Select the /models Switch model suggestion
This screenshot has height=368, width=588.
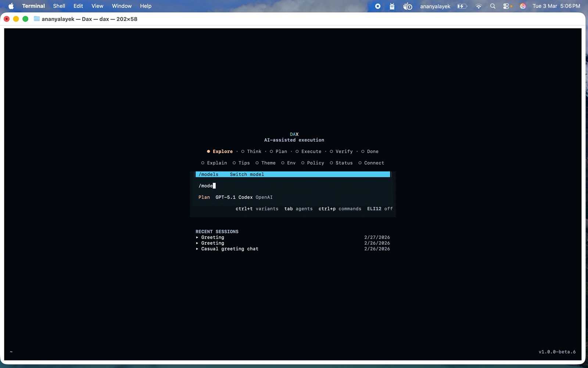[293, 174]
